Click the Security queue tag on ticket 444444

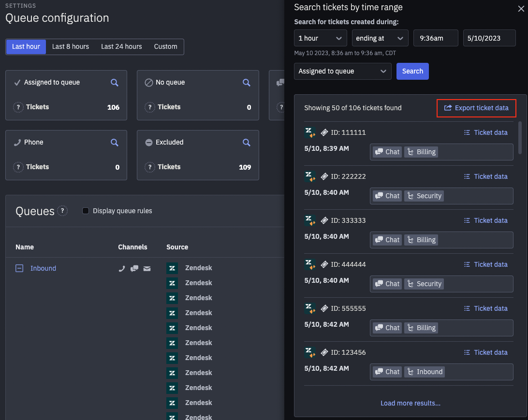click(424, 284)
